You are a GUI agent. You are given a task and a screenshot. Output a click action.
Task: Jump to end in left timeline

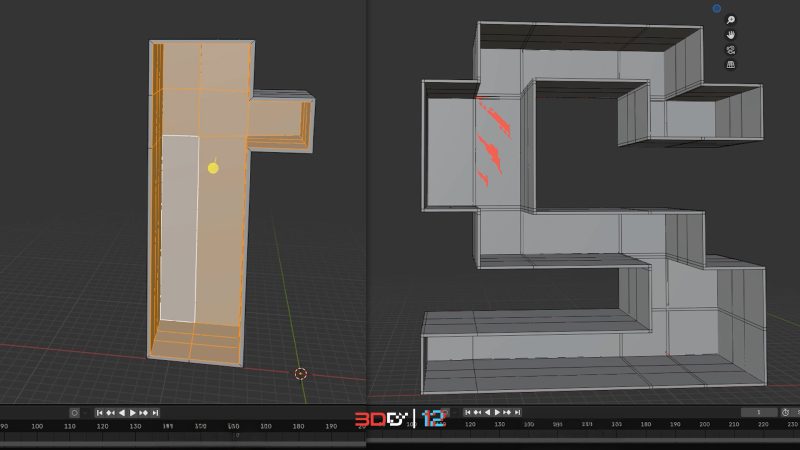pyautogui.click(x=156, y=412)
